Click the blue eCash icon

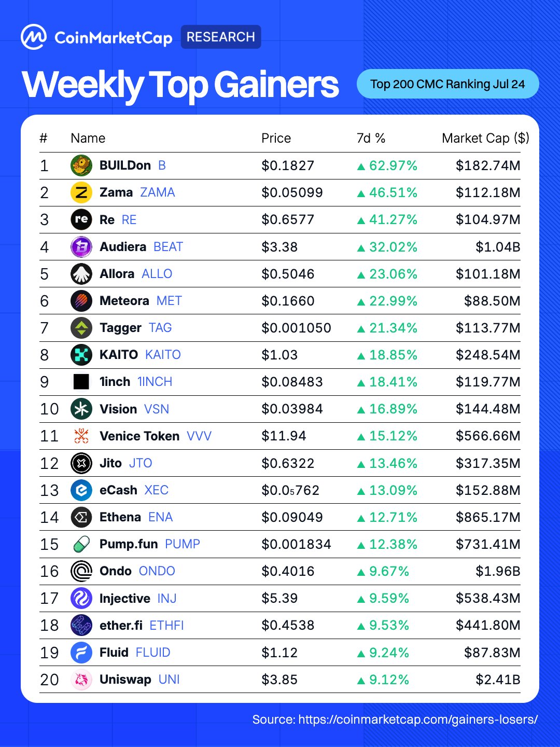point(81,490)
